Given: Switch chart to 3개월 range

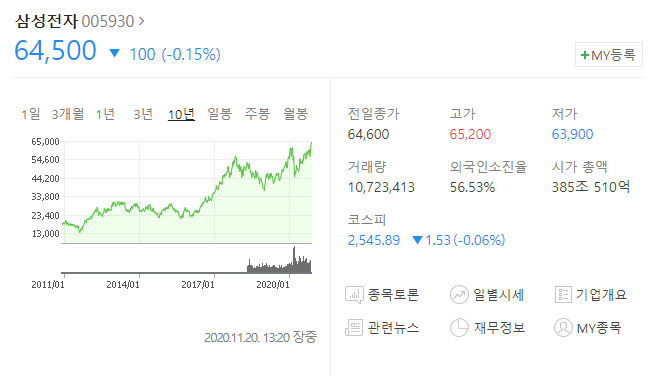Looking at the screenshot, I should pos(68,114).
